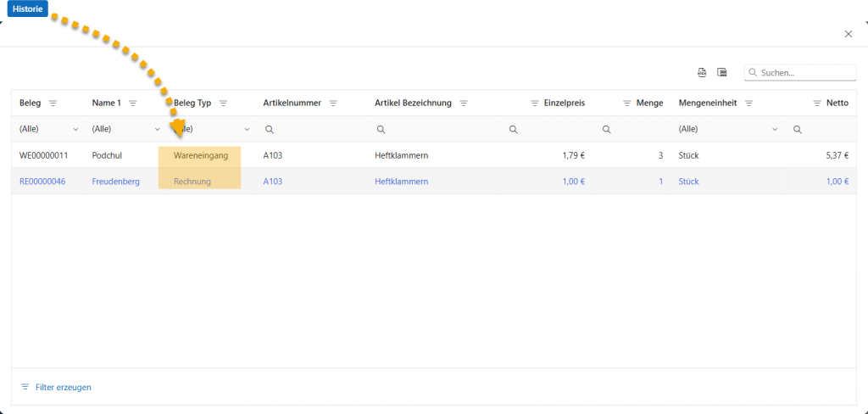This screenshot has height=414, width=868.
Task: Sort by the Beleg Typ column header
Action: [x=192, y=103]
